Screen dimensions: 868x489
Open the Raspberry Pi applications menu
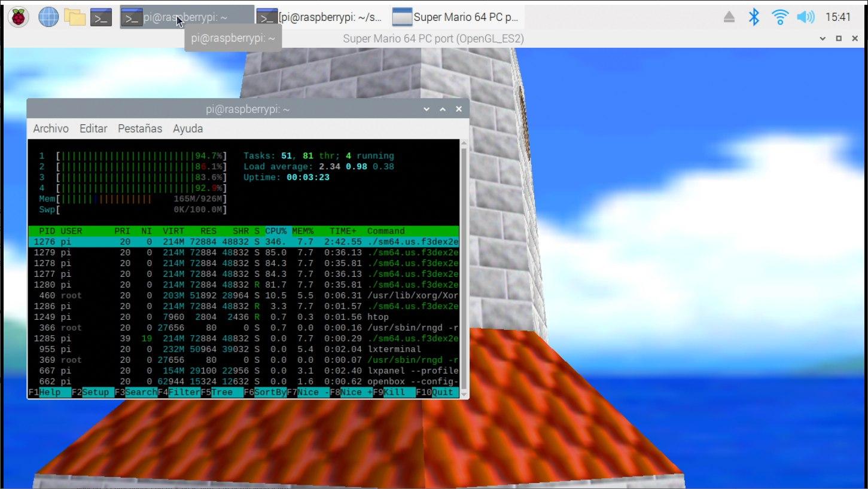click(x=18, y=16)
